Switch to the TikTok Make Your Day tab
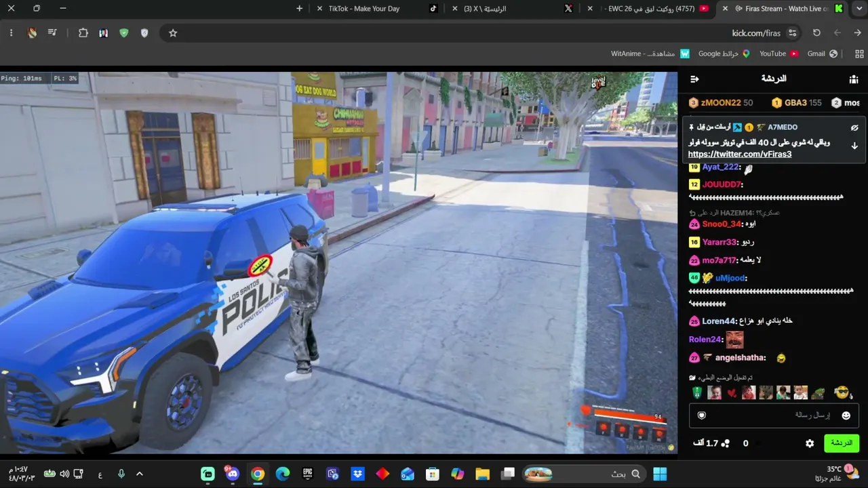This screenshot has height=488, width=868. (x=377, y=9)
